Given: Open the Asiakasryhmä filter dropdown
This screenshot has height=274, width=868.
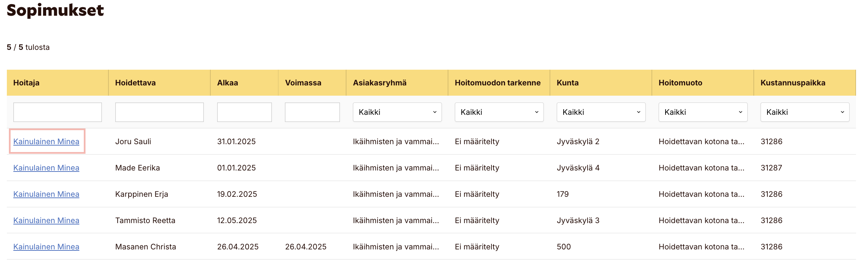Looking at the screenshot, I should click(x=397, y=112).
